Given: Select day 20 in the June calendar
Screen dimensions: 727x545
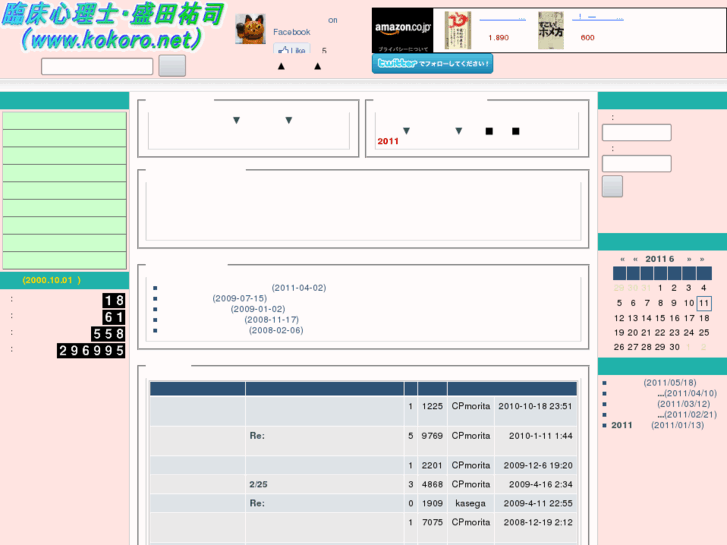Looking at the screenshot, I should 633,333.
